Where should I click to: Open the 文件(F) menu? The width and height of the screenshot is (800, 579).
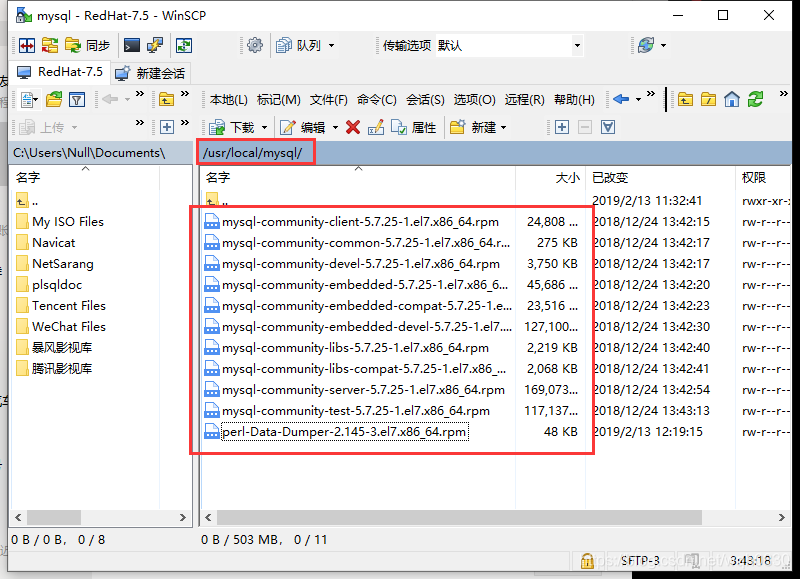pos(329,100)
